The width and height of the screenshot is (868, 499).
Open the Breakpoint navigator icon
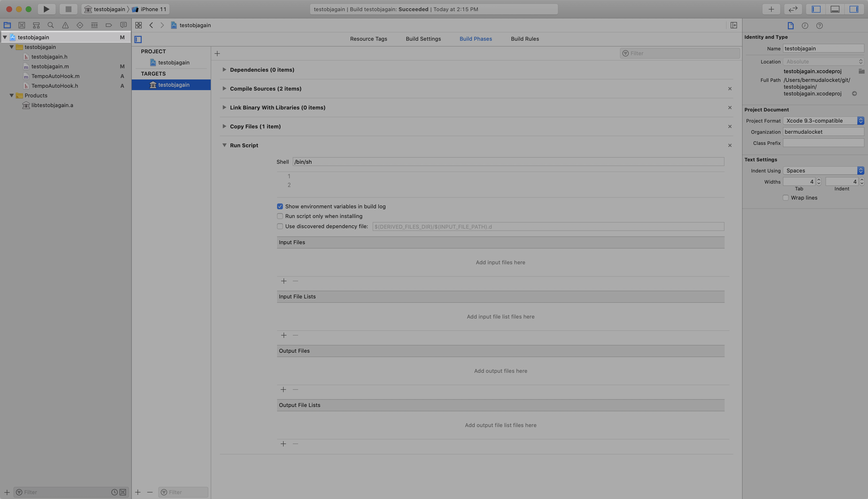point(108,25)
